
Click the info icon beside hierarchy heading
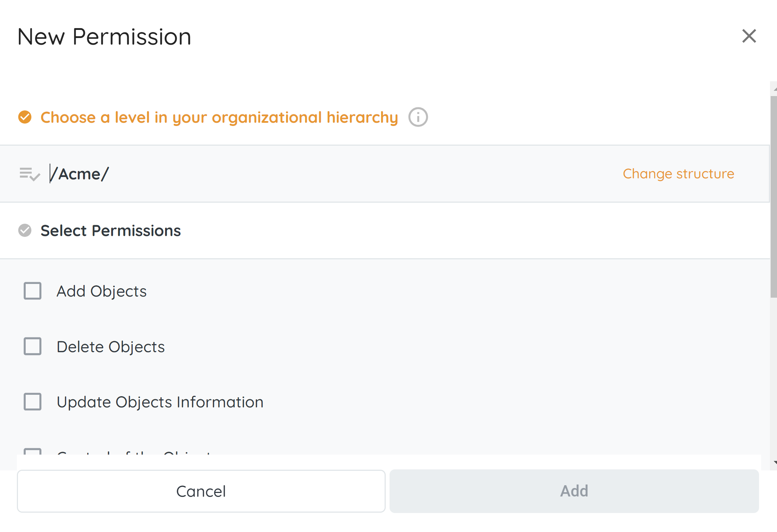click(418, 117)
